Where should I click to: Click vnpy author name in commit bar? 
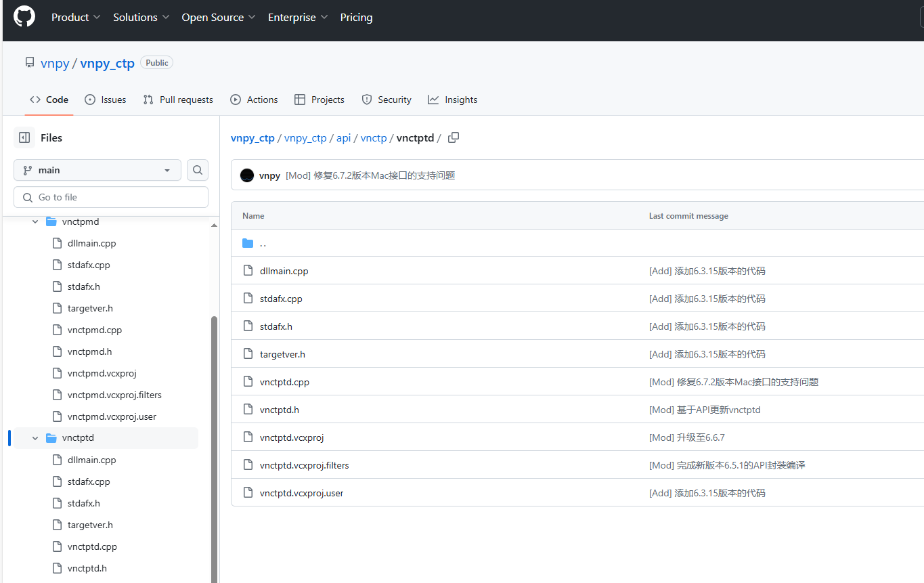coord(269,175)
